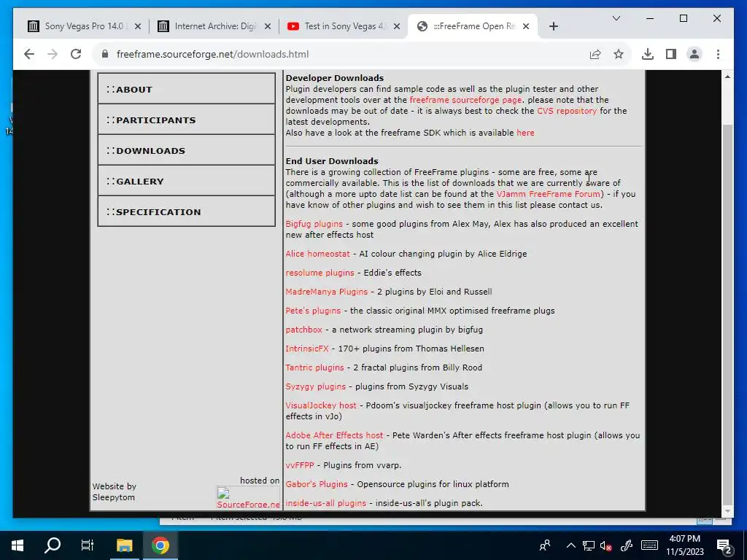Screen dimensions: 747x560
Task: Click the Chrome taskbar icon
Action: click(160, 545)
